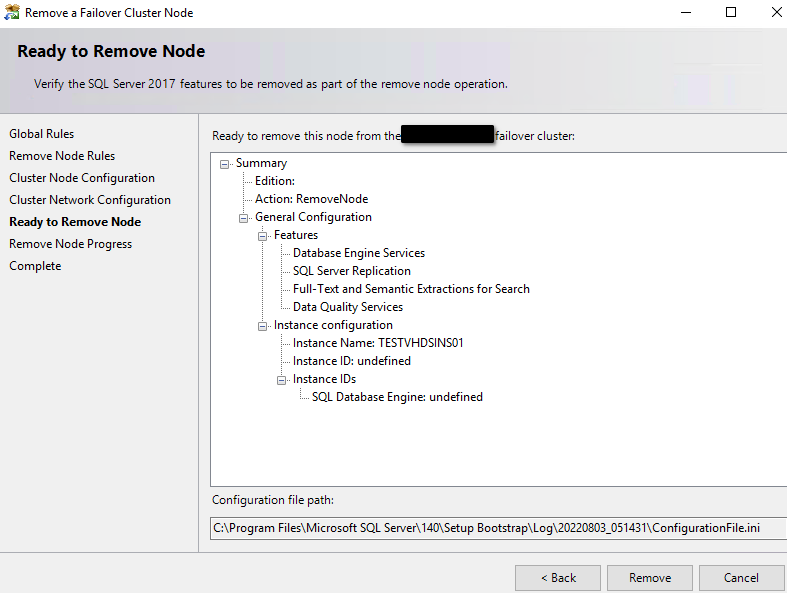Select the Remove Node Progress step

pyautogui.click(x=71, y=244)
